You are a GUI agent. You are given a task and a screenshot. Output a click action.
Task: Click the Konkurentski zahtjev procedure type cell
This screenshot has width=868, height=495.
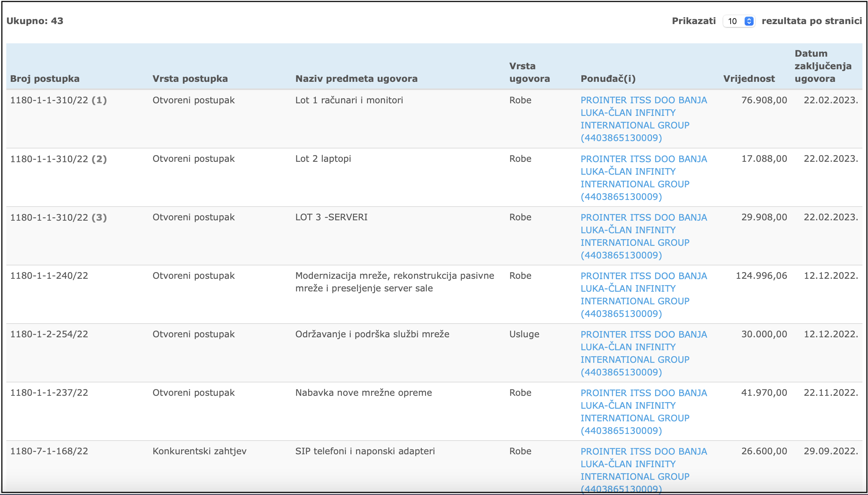(x=200, y=451)
